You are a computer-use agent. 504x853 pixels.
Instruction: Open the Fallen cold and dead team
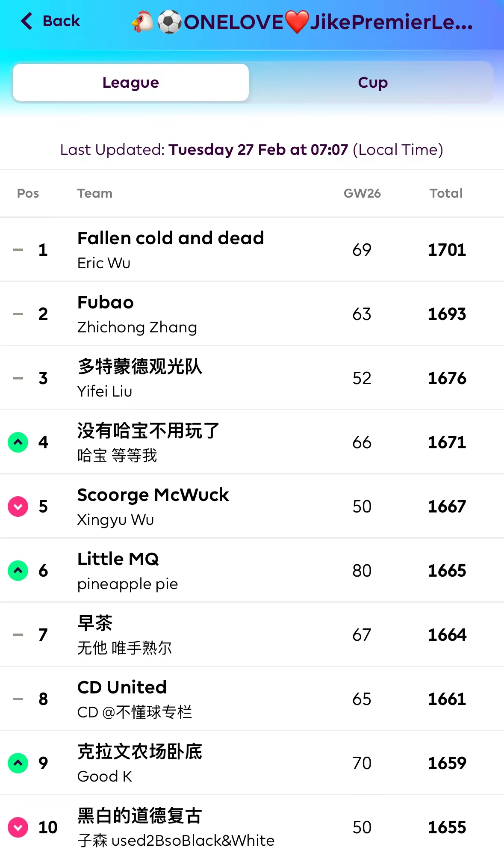click(171, 238)
